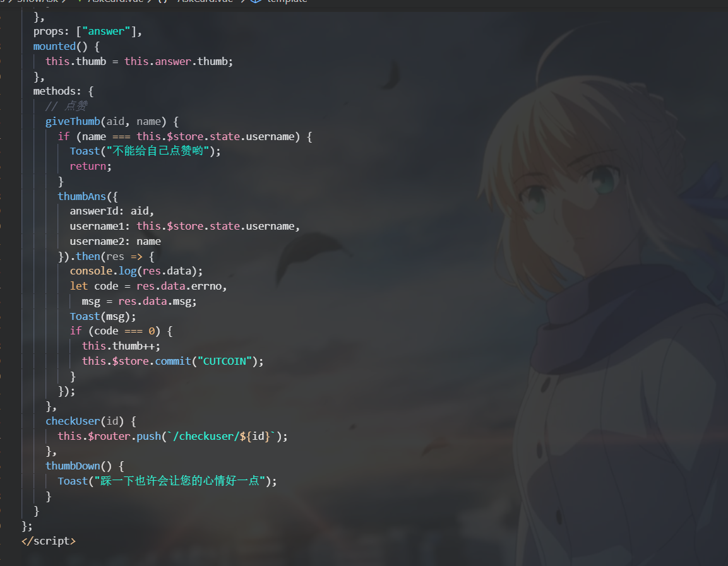The image size is (728, 566).
Task: Click the this.$store.commit("CUTCOIN") line
Action: click(173, 361)
